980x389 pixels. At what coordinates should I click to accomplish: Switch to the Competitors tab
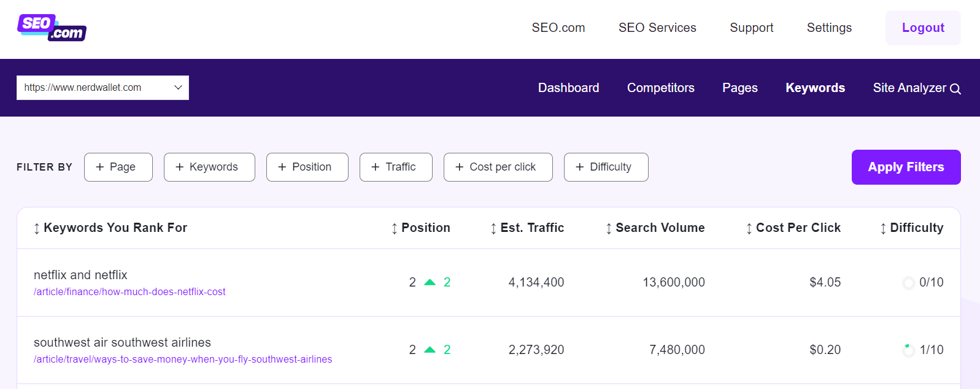click(x=661, y=88)
